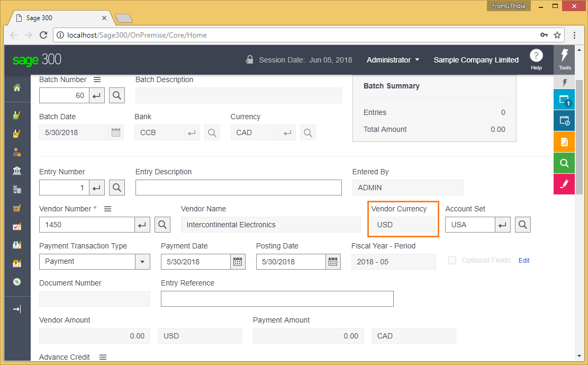588x365 pixels.
Task: Open the percent sign sidebar icon
Action: point(17,282)
